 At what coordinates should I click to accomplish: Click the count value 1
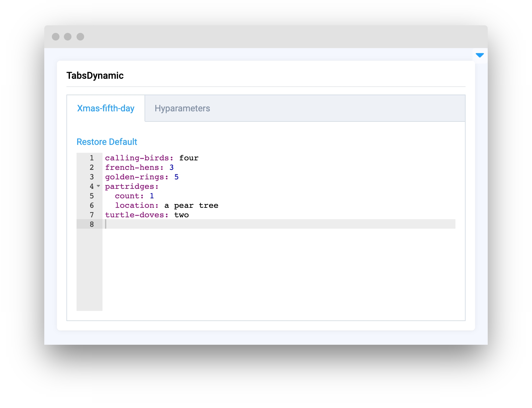tap(152, 196)
